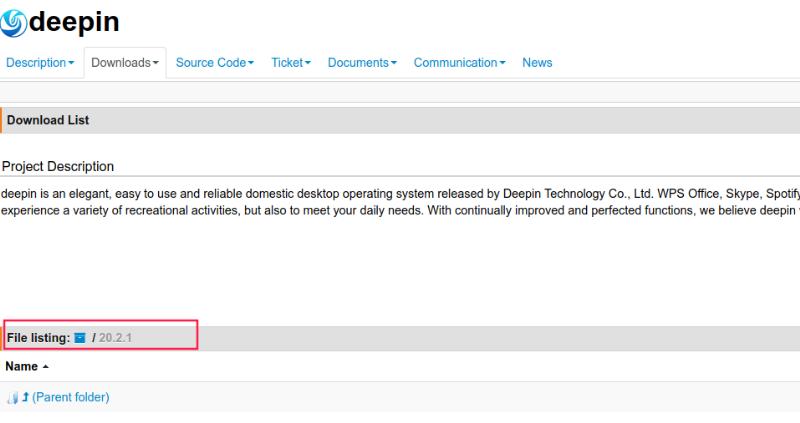The width and height of the screenshot is (800, 423).
Task: Click the deepin swirl logo icon
Action: [x=15, y=22]
